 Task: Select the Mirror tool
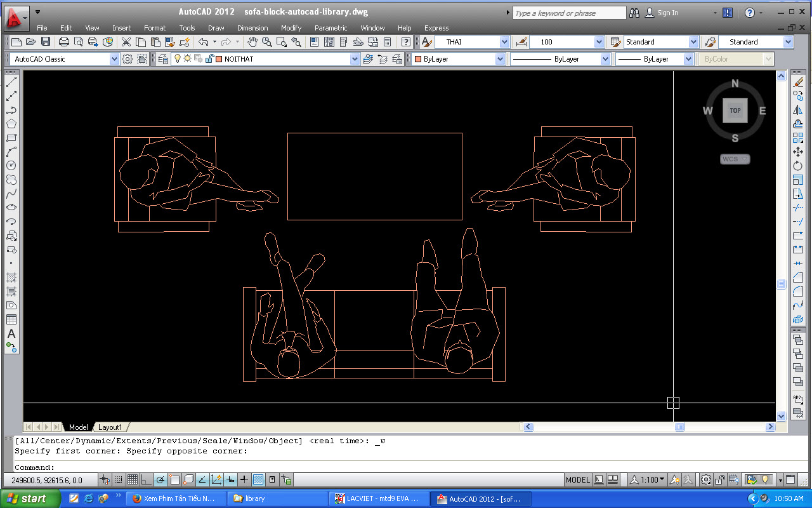coord(798,110)
